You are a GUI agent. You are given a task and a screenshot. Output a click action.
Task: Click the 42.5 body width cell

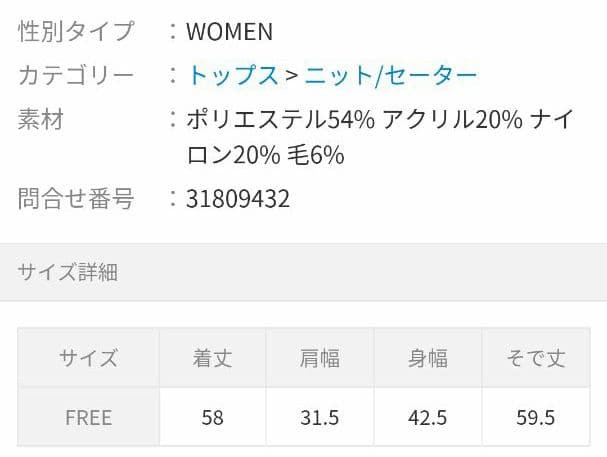coord(428,417)
